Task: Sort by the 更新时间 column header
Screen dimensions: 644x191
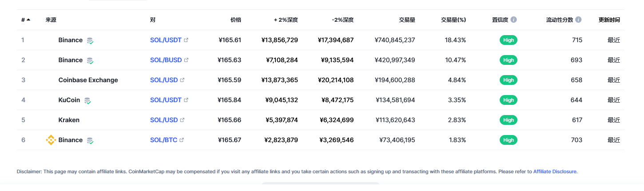Action: pyautogui.click(x=609, y=20)
